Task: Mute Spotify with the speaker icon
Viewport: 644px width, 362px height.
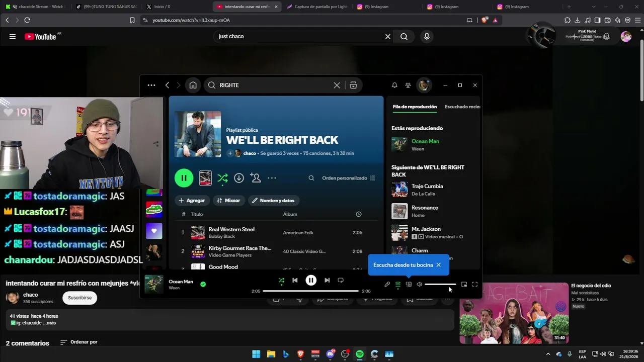Action: tap(419, 285)
